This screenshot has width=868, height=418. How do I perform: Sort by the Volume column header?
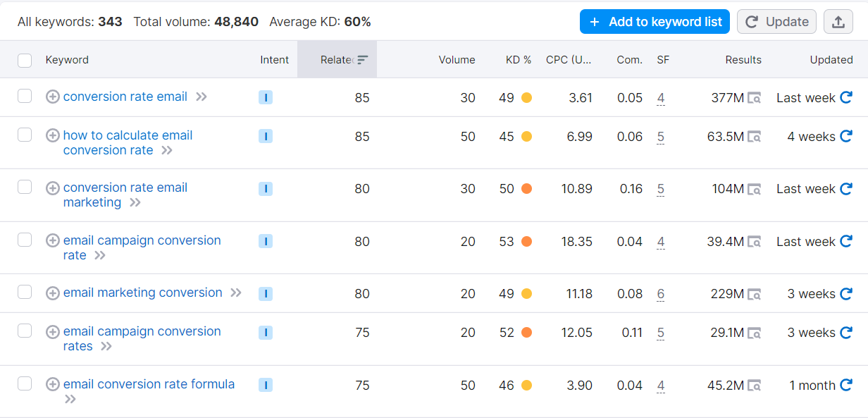pyautogui.click(x=457, y=60)
